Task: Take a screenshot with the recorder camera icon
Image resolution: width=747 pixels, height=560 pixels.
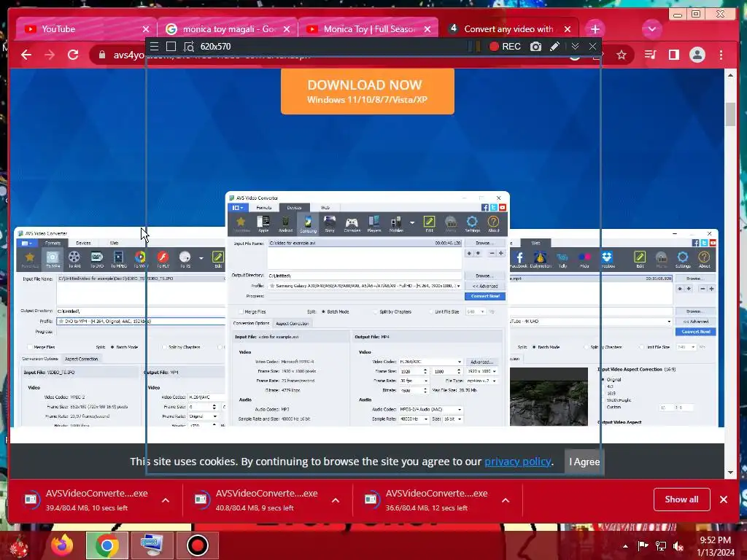Action: (x=536, y=46)
